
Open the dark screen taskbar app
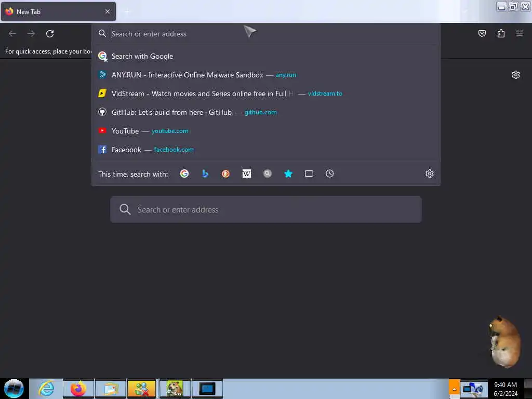(x=207, y=389)
